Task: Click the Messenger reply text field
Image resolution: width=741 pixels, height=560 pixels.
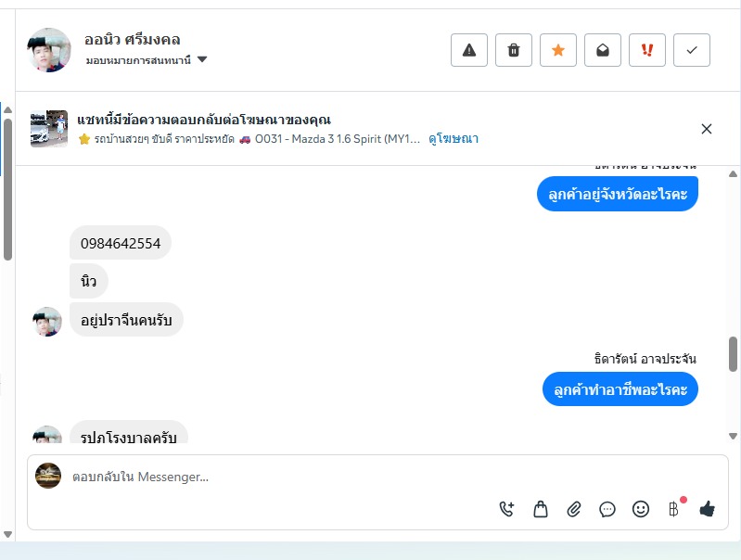Action: point(278,477)
